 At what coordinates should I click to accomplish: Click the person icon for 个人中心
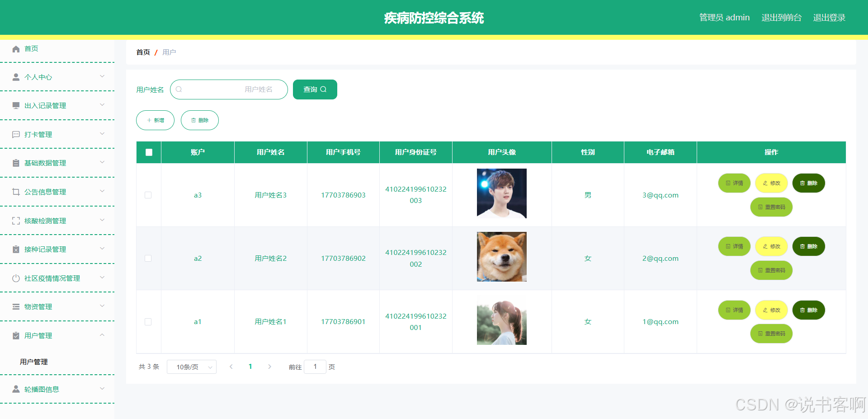[x=16, y=77]
